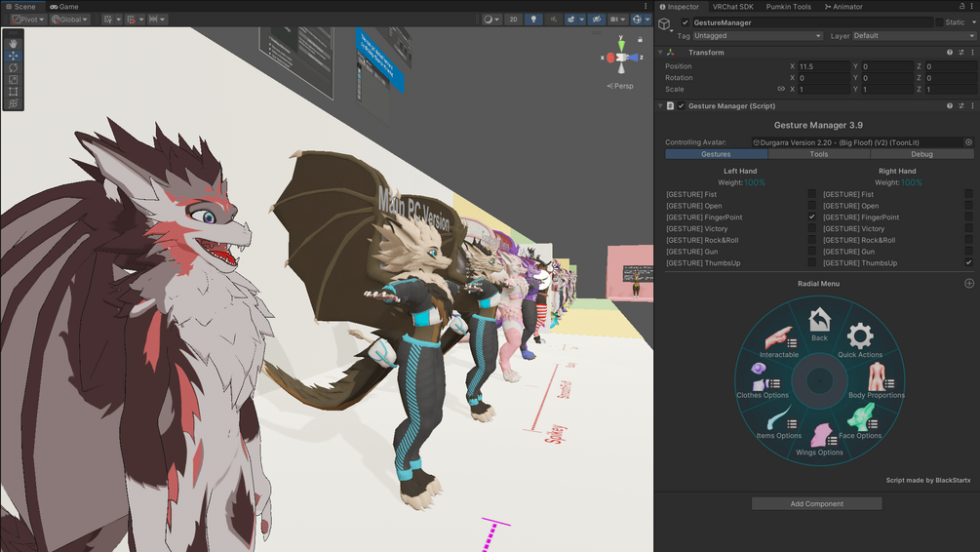Image resolution: width=980 pixels, height=552 pixels.
Task: Select the Scale tool
Action: (x=13, y=79)
